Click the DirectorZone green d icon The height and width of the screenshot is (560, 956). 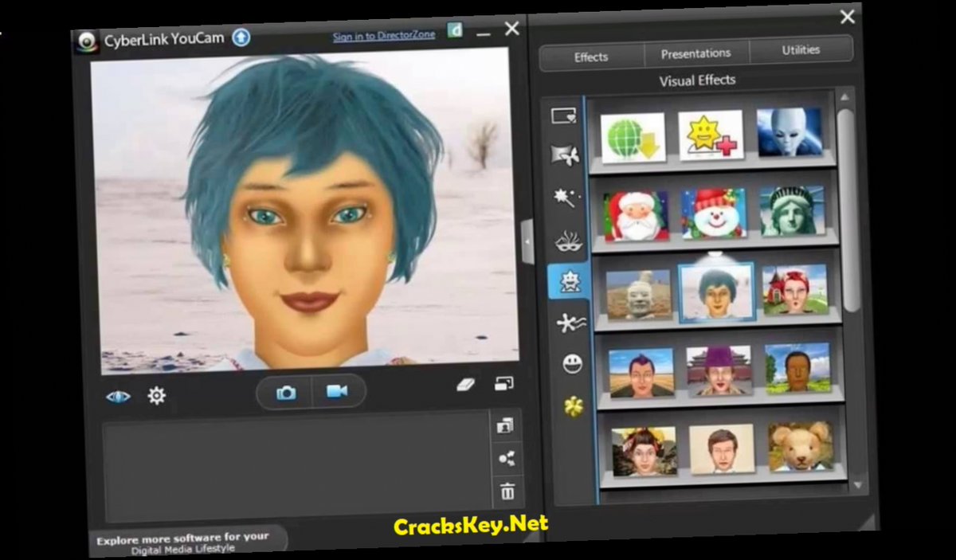click(x=455, y=32)
